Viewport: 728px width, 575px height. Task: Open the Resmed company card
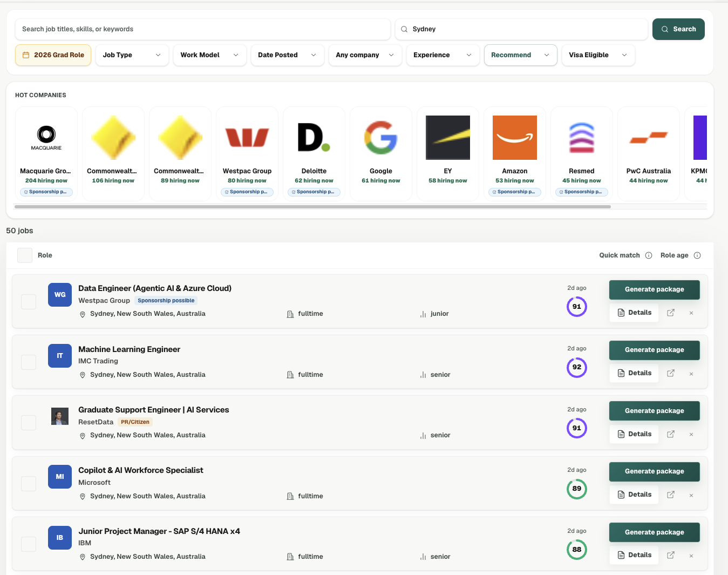[x=582, y=154]
